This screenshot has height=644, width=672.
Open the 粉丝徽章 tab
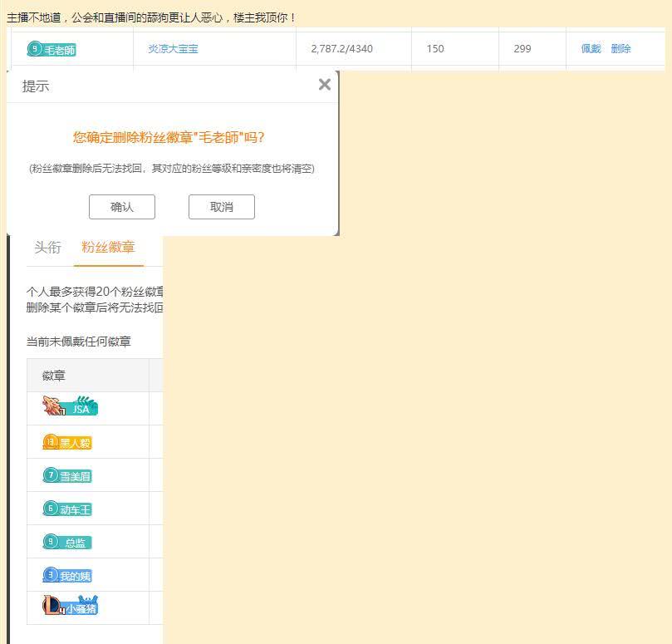pyautogui.click(x=108, y=247)
